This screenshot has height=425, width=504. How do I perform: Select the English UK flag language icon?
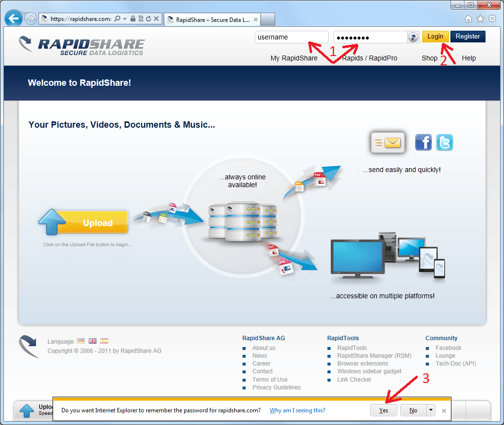coord(93,341)
